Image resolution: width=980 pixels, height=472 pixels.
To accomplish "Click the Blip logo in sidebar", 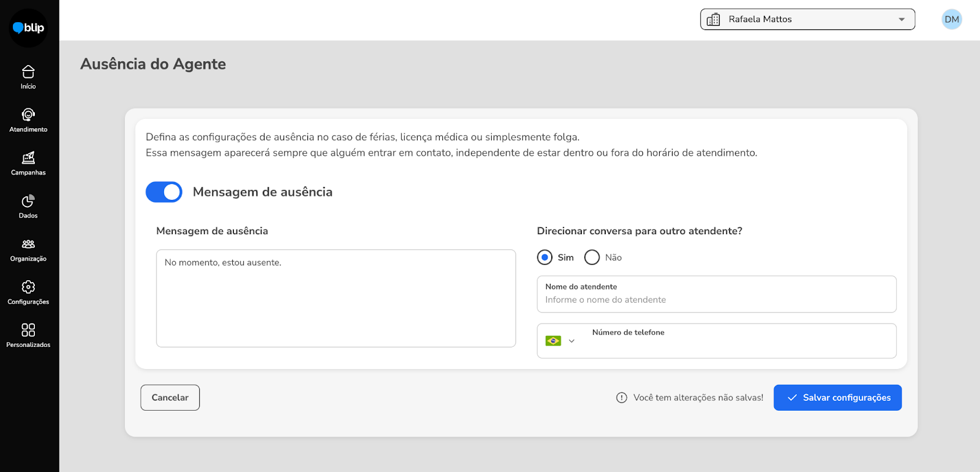I will 28,28.
